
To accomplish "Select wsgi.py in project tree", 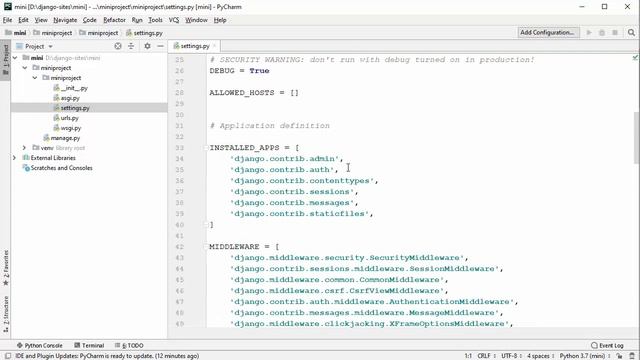I will tap(67, 128).
